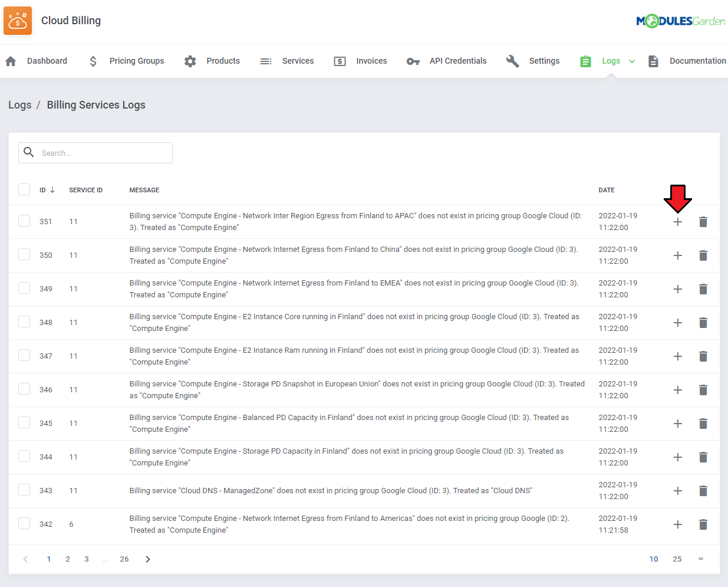The height and width of the screenshot is (587, 728).
Task: Delete log entry 343
Action: [703, 491]
